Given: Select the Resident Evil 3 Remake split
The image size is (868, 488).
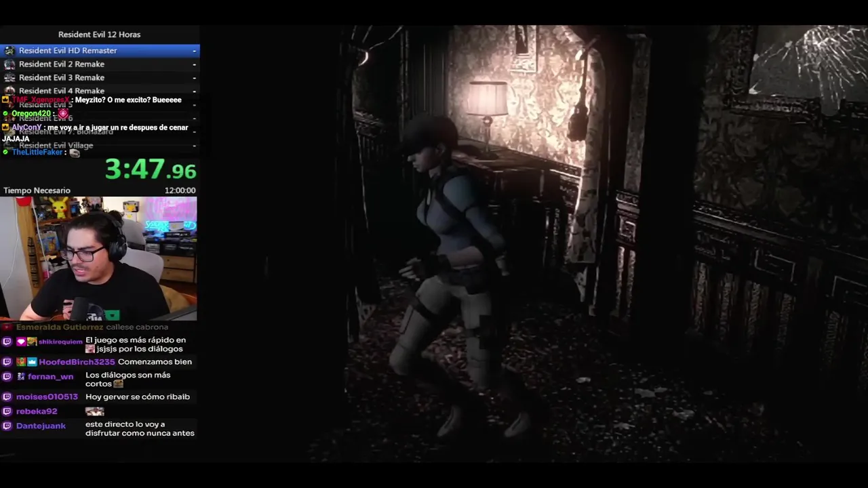Looking at the screenshot, I should 100,78.
